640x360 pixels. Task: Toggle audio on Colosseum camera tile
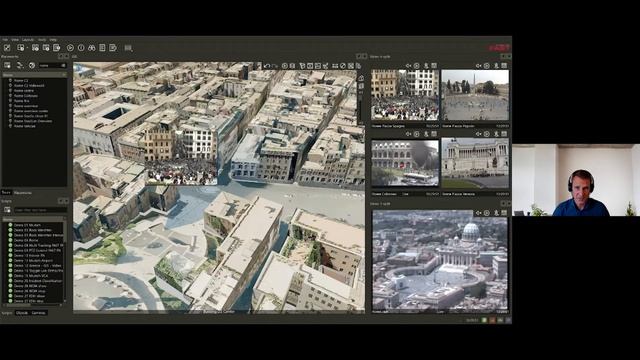click(x=408, y=134)
